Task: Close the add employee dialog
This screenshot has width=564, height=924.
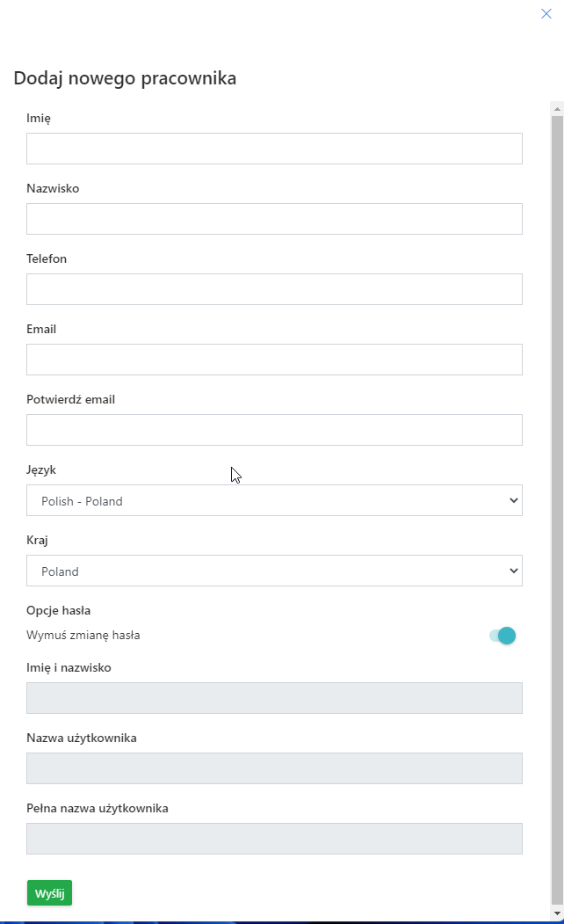Action: pyautogui.click(x=546, y=13)
